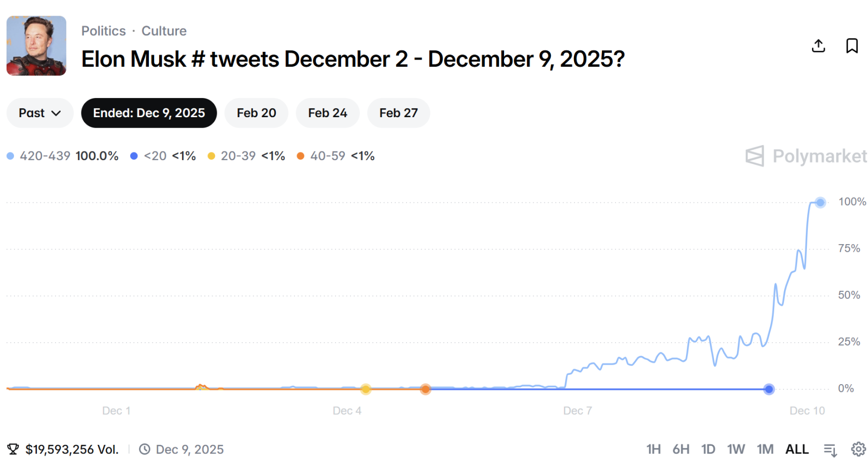Switch to the Feb 24 market
Screen dimensions: 868x464
point(327,113)
